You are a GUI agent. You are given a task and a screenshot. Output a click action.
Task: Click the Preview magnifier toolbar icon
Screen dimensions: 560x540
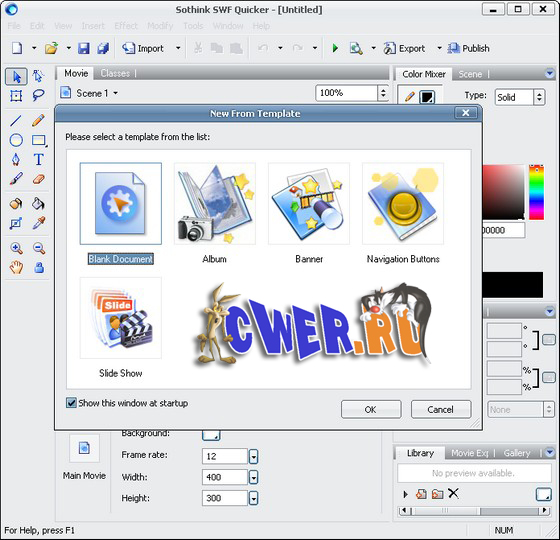tap(356, 48)
